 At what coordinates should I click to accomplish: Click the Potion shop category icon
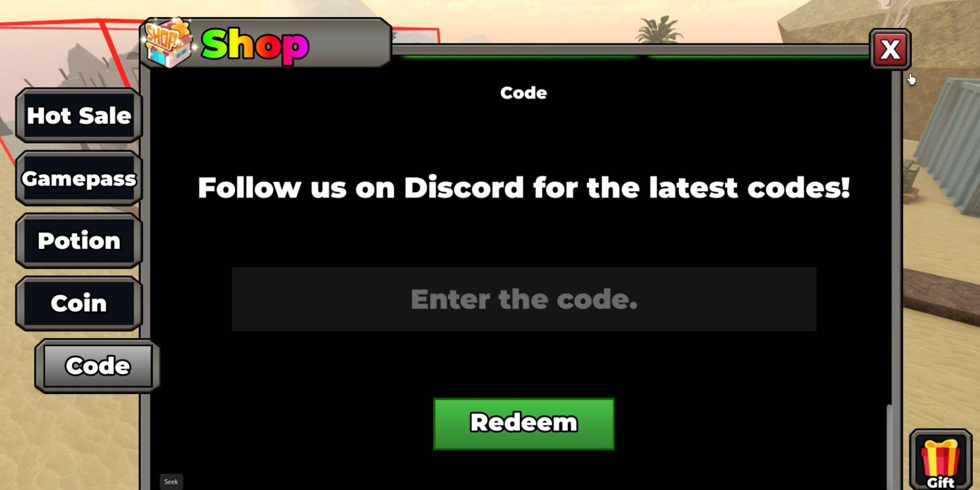click(78, 241)
